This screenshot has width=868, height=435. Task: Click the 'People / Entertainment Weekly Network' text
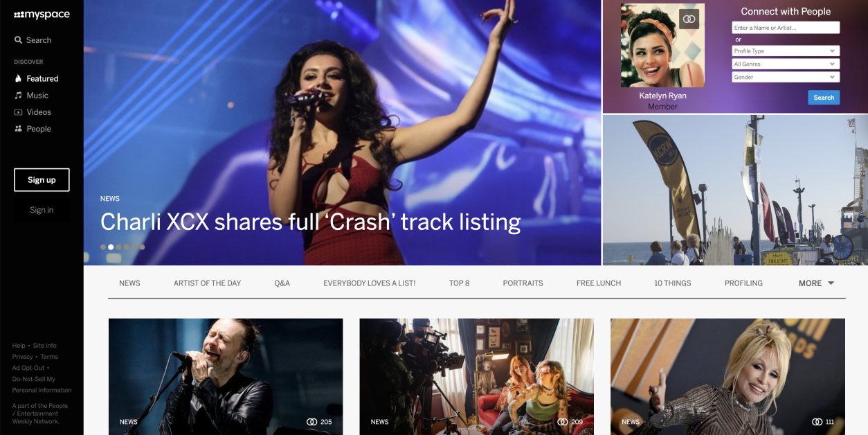pos(40,414)
